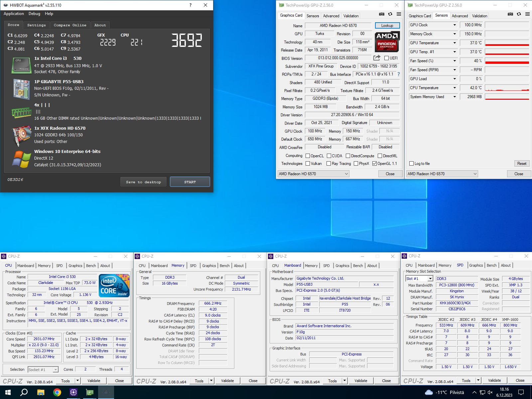This screenshot has height=399, width=532.
Task: Click the help question mark in HWBOT title bar
Action: pyautogui.click(x=190, y=5)
